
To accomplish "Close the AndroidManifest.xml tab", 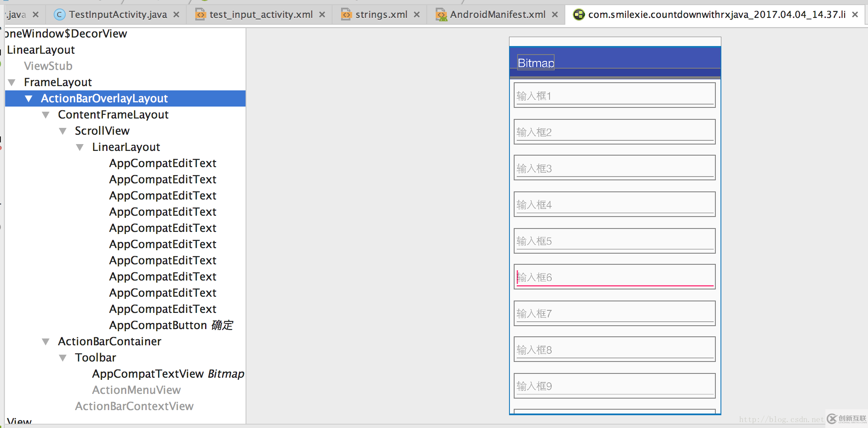I will pos(555,14).
